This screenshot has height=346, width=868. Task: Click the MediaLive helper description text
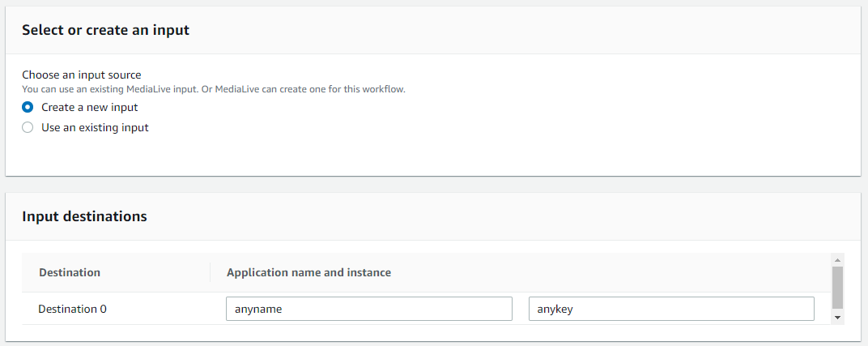click(214, 88)
